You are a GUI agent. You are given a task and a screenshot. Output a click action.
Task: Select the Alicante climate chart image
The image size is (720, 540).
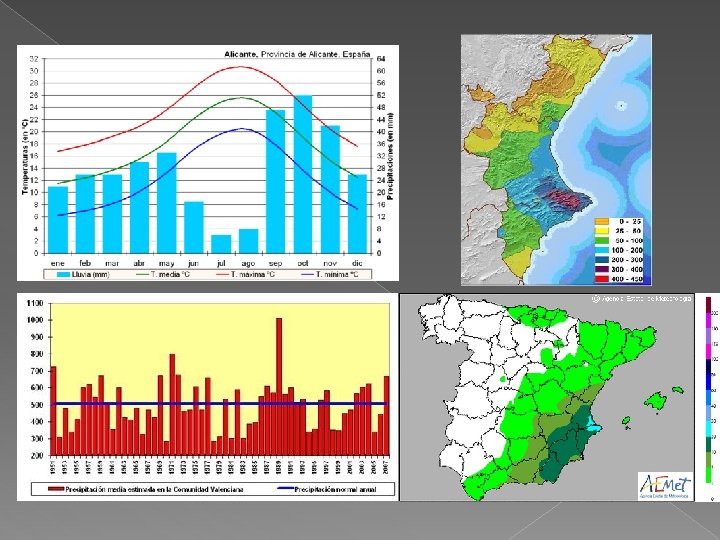(x=208, y=163)
